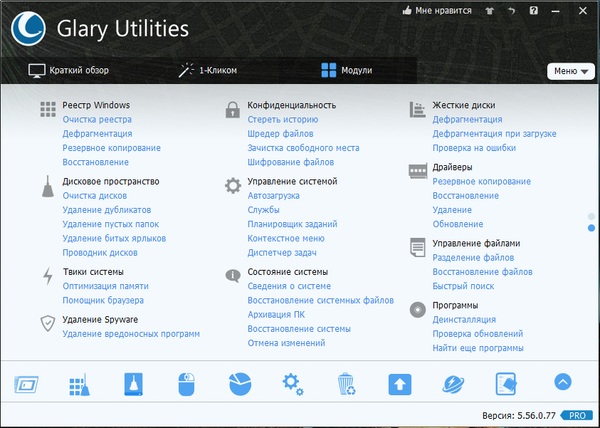The width and height of the screenshot is (600, 428).
Task: Open the Модули tab
Action: pos(346,71)
